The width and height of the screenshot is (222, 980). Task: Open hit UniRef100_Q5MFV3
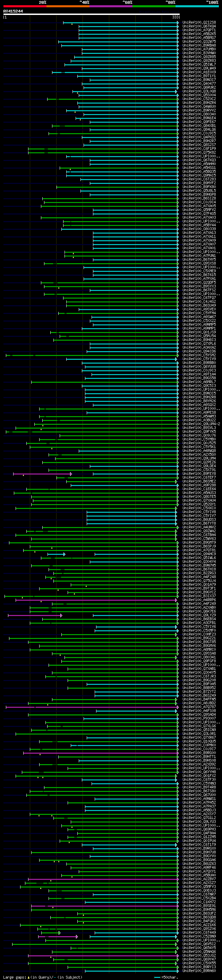[x=199, y=887]
